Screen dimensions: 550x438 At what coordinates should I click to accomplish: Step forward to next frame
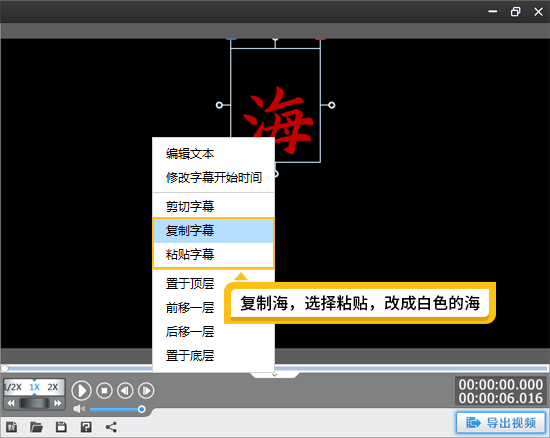(146, 391)
